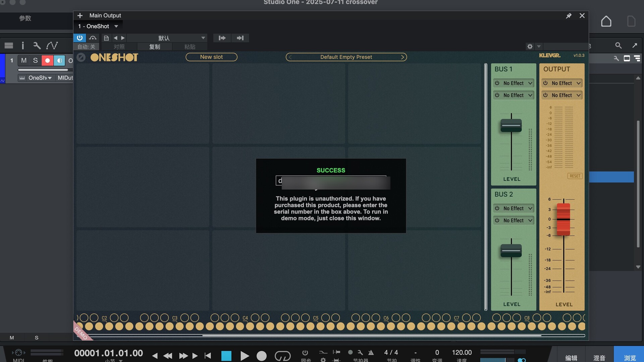The height and width of the screenshot is (362, 644).
Task: Open the home start page icon
Action: click(606, 21)
